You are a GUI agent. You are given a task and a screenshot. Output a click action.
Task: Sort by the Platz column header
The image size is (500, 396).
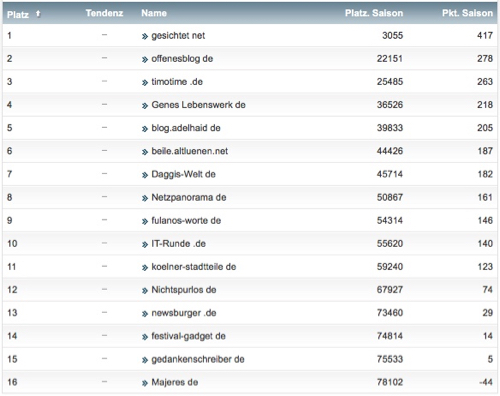18,14
